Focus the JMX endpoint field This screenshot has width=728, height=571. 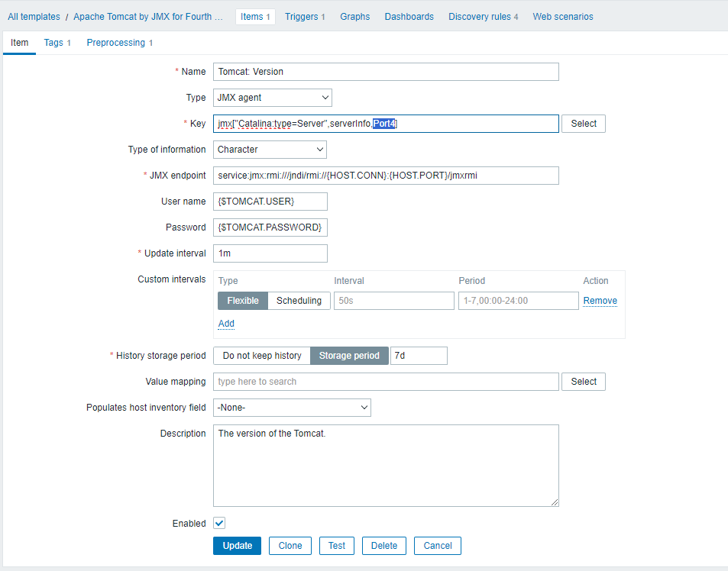coord(386,176)
